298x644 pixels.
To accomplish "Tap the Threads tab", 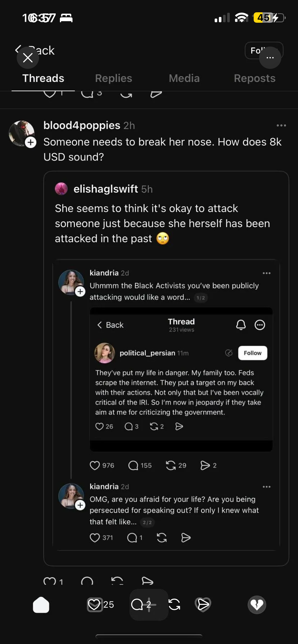I will (43, 78).
